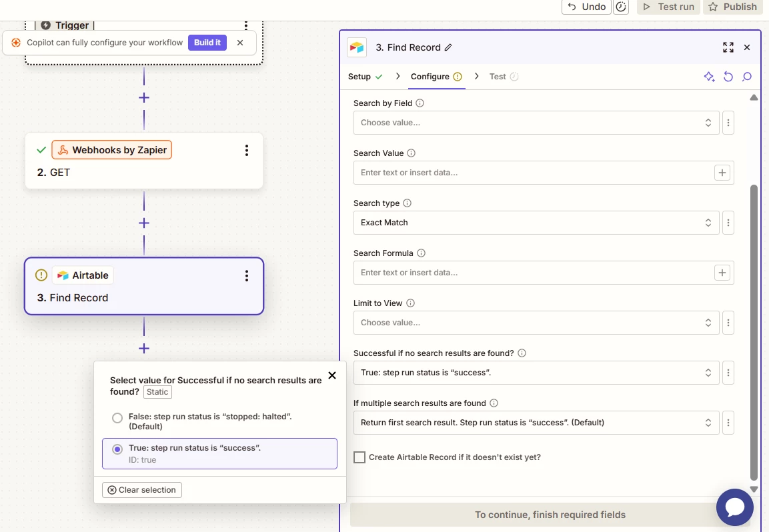Viewport: 769px width, 532px height.
Task: Open Airtable step three-dot menu
Action: pyautogui.click(x=247, y=276)
